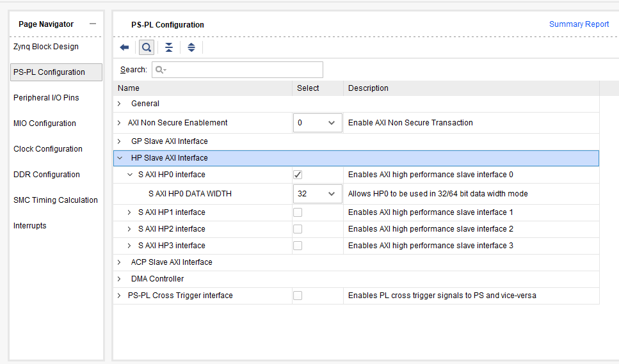The image size is (619, 364).
Task: Select the Interrupts page in navigator
Action: click(x=29, y=226)
